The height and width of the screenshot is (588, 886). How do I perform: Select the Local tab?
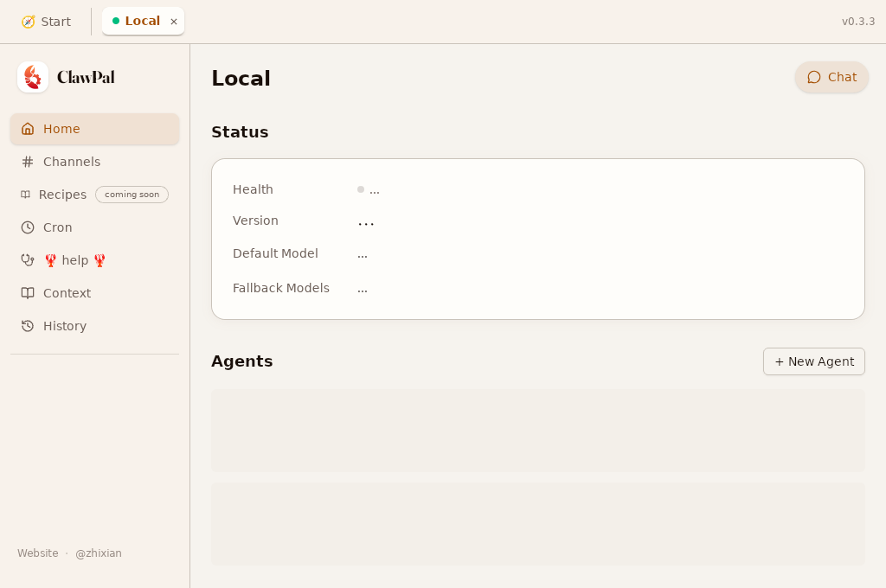(x=143, y=21)
